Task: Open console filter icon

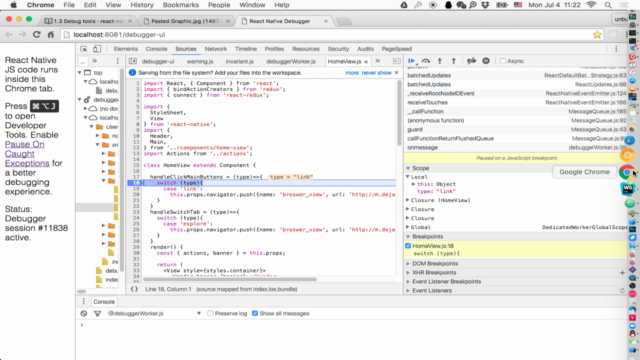Action: coord(97,313)
